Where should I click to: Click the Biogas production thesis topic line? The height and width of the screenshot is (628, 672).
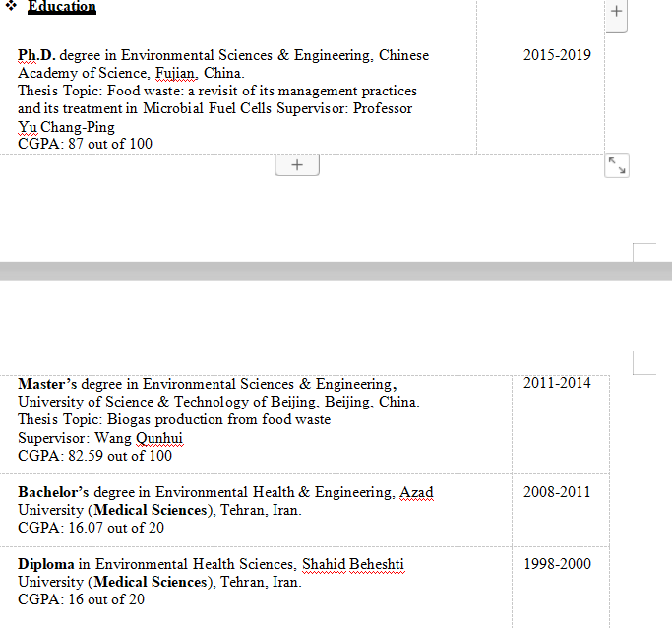tap(174, 419)
